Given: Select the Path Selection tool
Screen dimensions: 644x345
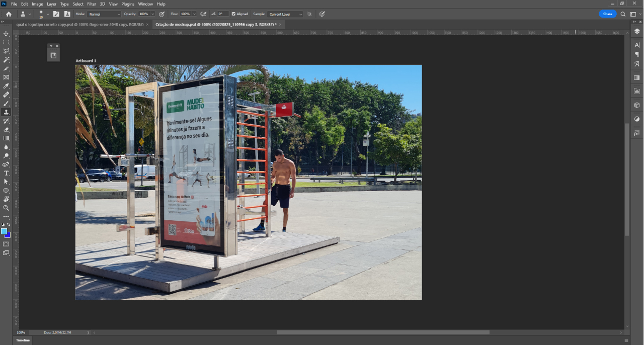Looking at the screenshot, I should pyautogui.click(x=6, y=182).
